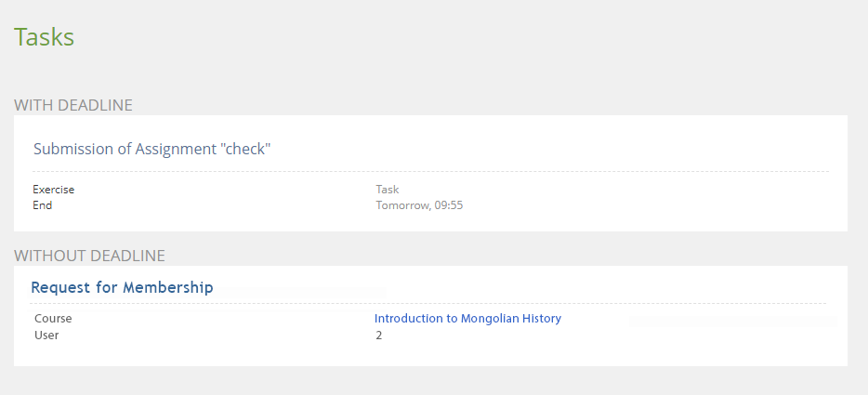Click the user value 2

[x=378, y=335]
